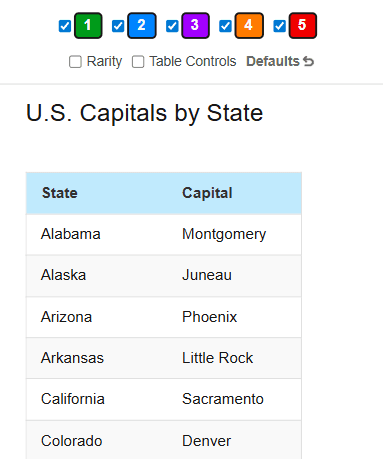Screen dimensions: 383x459
Task: Uncheck the checkbox beside badge 3
Action: coord(172,26)
